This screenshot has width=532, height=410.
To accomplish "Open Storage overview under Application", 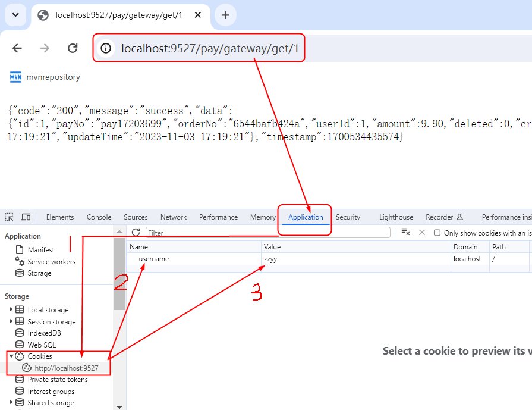I will coord(39,273).
